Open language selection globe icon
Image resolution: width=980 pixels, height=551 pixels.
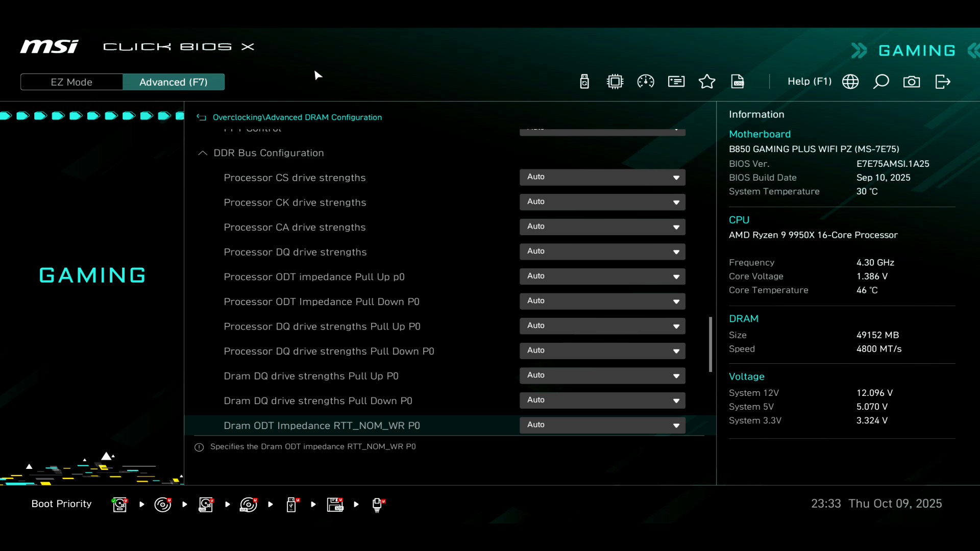[x=850, y=82]
